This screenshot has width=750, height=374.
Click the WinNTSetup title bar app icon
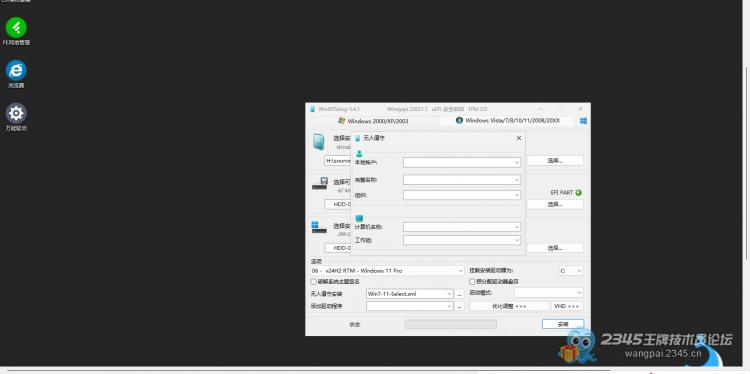[x=312, y=109]
